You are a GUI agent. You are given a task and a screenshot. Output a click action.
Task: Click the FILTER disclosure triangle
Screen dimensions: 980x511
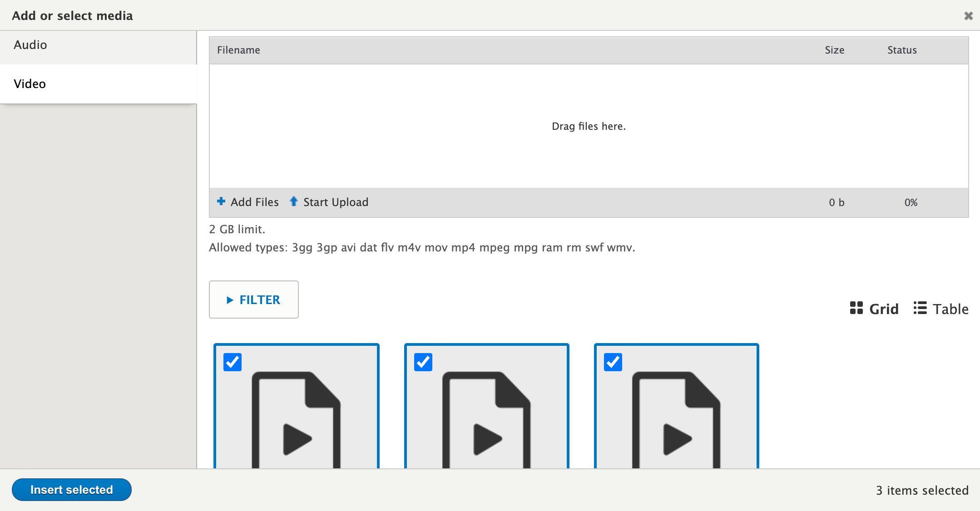(230, 300)
